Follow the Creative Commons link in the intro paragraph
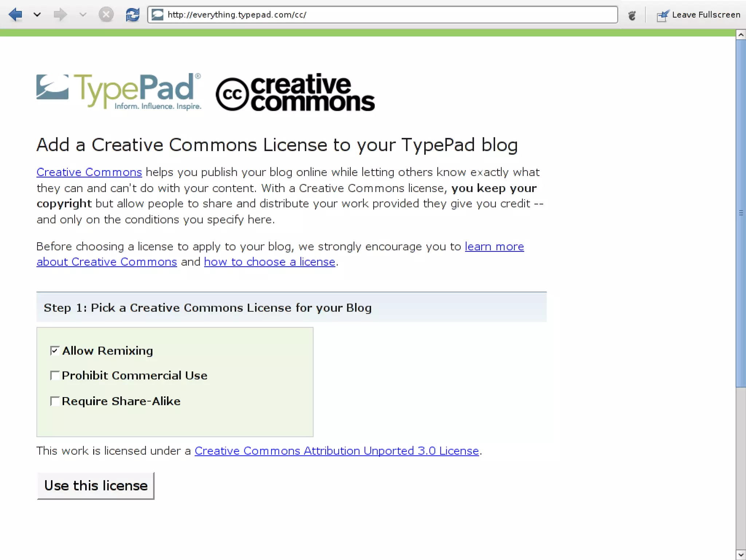Image resolution: width=746 pixels, height=560 pixels. coord(89,172)
